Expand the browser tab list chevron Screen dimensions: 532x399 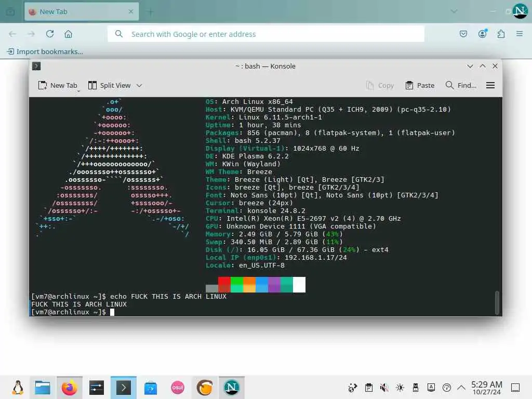(x=454, y=11)
